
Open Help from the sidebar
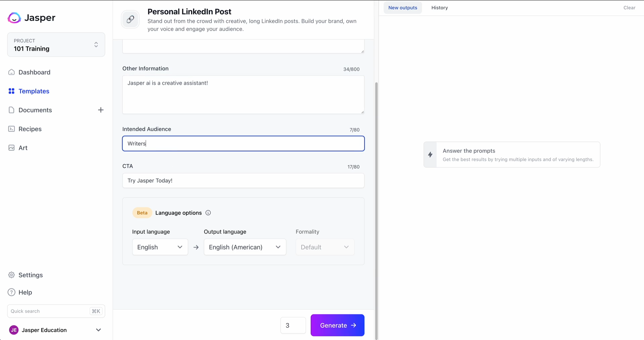pyautogui.click(x=25, y=292)
